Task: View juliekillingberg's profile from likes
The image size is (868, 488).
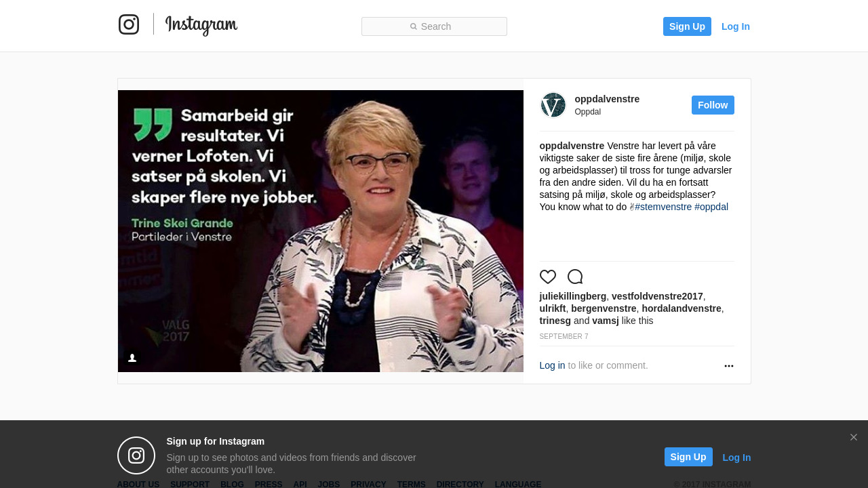Action: point(573,296)
